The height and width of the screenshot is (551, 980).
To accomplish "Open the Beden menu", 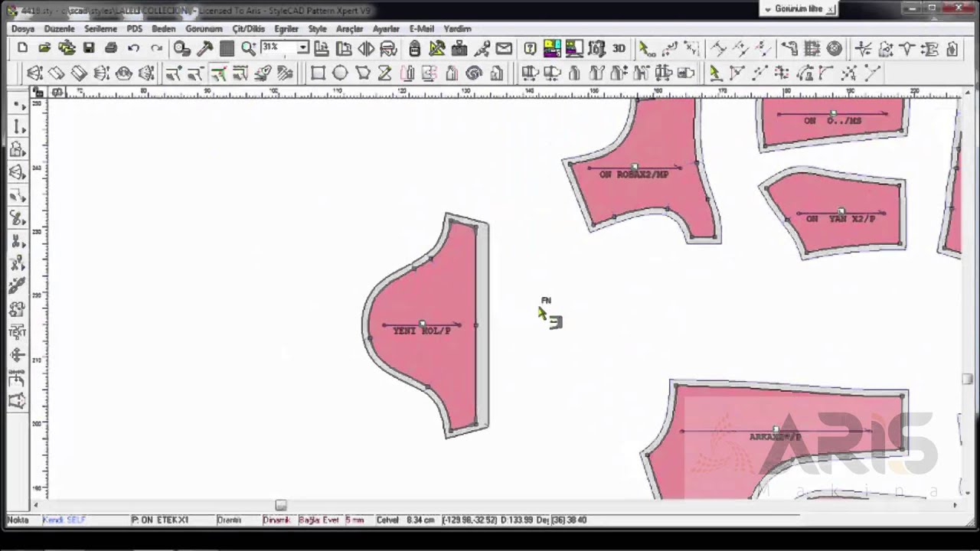I will 163,28.
